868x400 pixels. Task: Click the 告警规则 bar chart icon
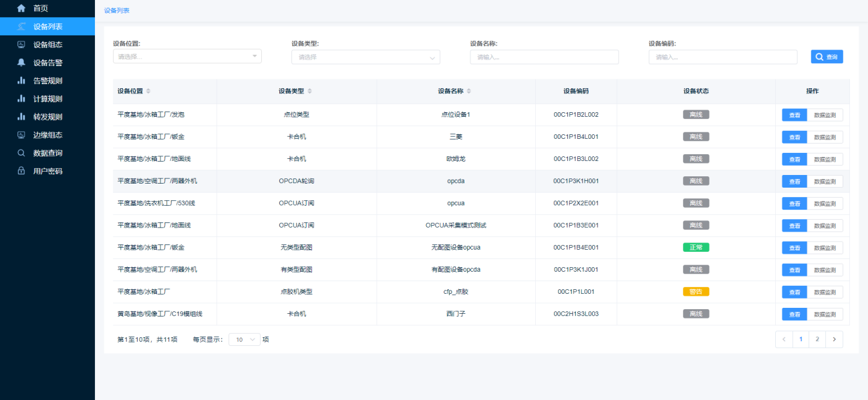[21, 81]
